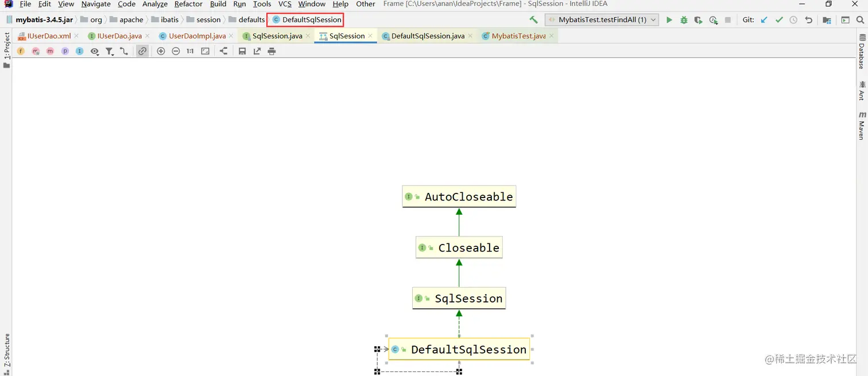This screenshot has height=376, width=868.
Task: Close the SqlSession diagram tab
Action: [370, 36]
